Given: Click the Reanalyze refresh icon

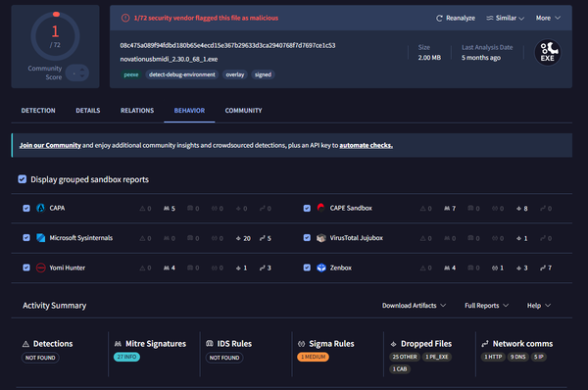Looking at the screenshot, I should 439,18.
